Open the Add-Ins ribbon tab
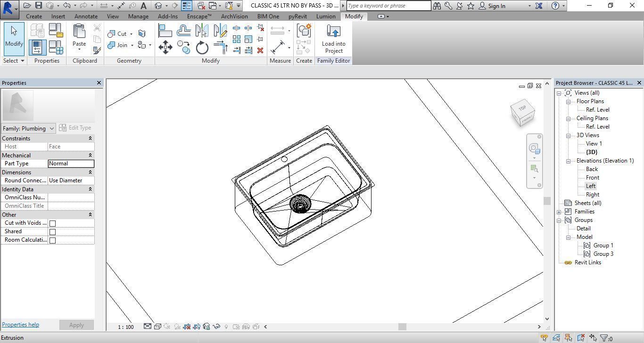Image resolution: width=644 pixels, height=343 pixels. pos(168,16)
